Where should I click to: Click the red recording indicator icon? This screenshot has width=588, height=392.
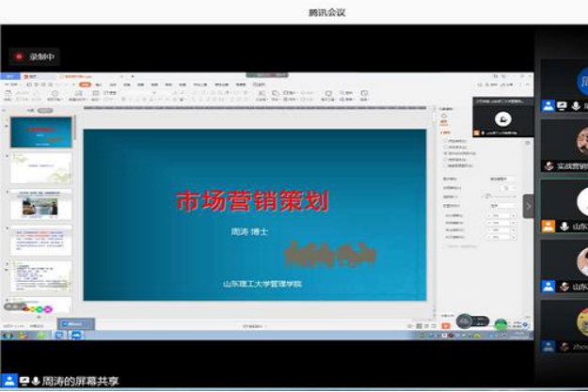(x=18, y=56)
